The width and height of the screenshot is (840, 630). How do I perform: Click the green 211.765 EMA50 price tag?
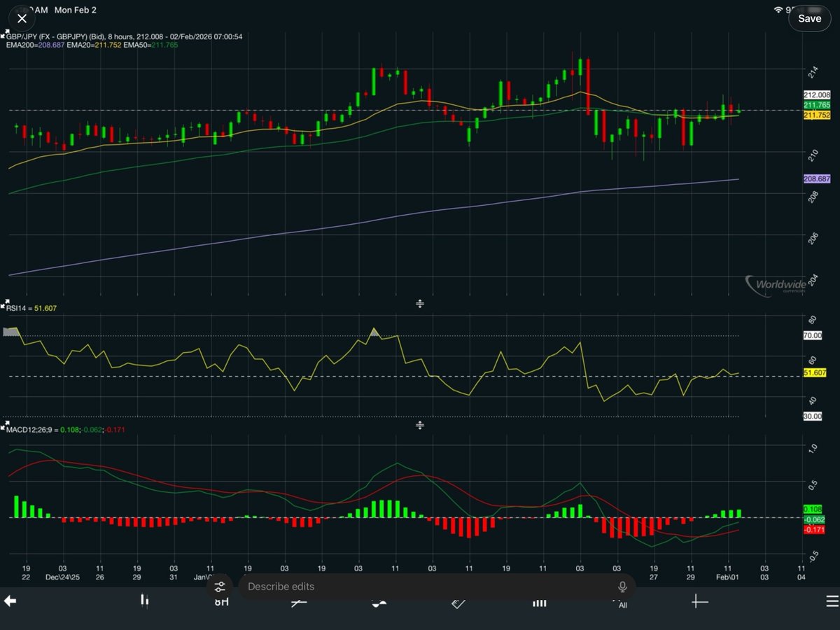817,105
